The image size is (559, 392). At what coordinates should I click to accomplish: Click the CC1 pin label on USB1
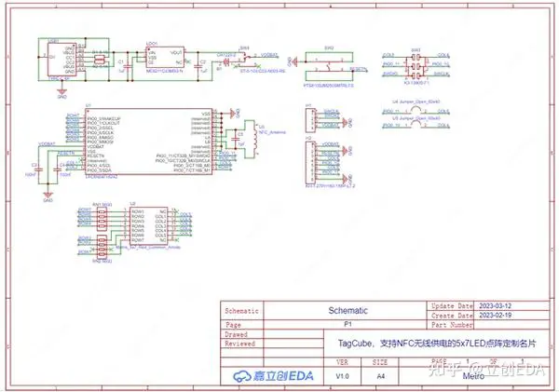click(x=70, y=57)
